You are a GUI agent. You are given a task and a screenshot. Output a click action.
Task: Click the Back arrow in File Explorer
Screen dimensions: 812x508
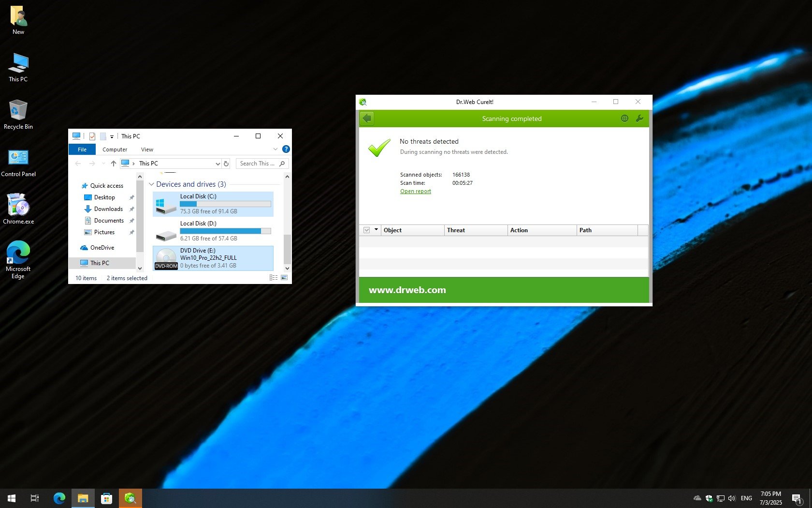(78, 164)
